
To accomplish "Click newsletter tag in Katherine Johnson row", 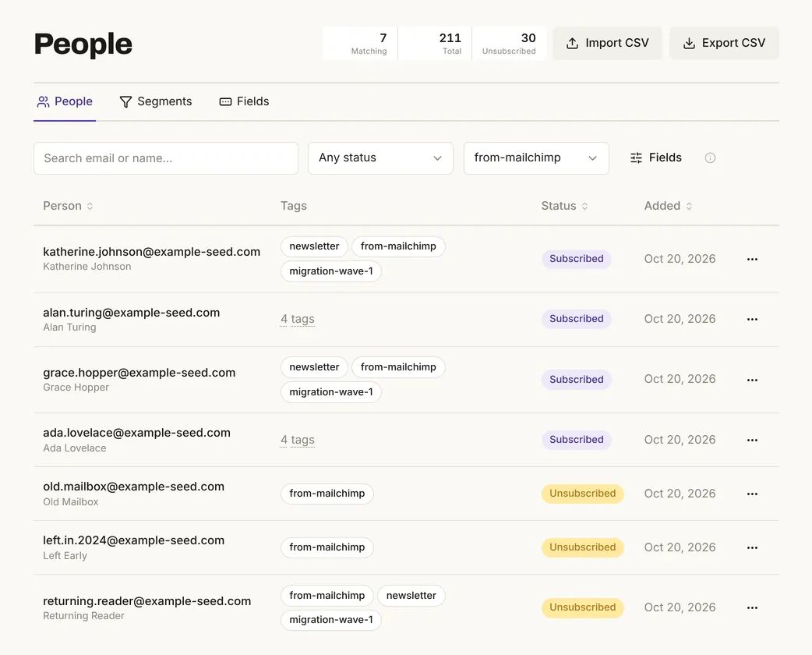I will click(314, 246).
